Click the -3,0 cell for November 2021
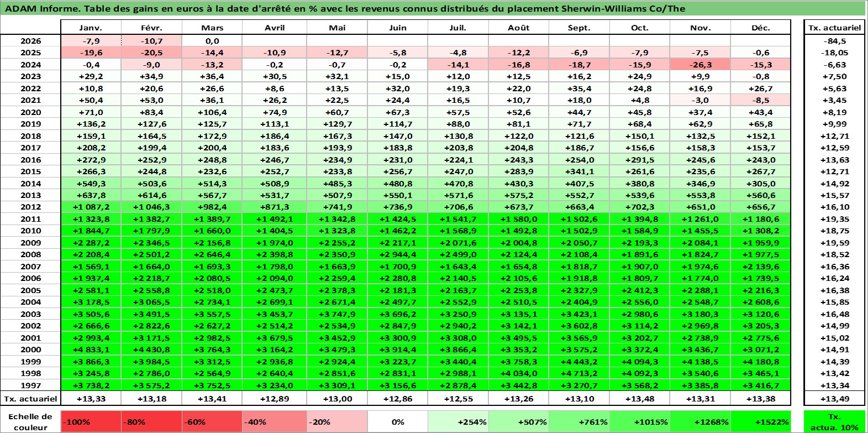The width and height of the screenshot is (868, 433). coord(700,100)
